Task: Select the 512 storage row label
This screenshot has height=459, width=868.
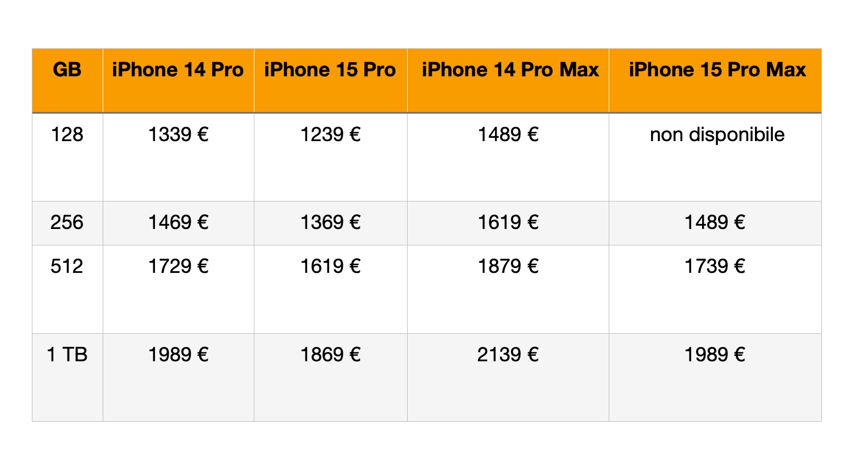Action: 67,266
